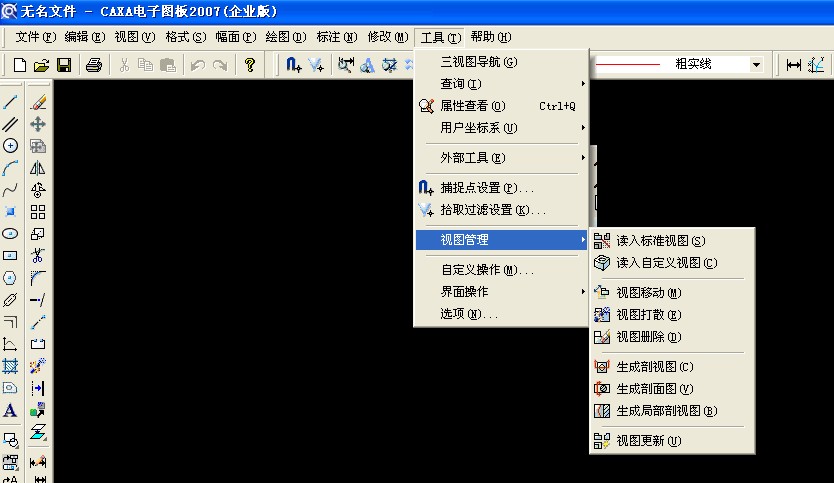Click the Cut scissors icon
Viewport: 834px width, 483px height.
124,65
